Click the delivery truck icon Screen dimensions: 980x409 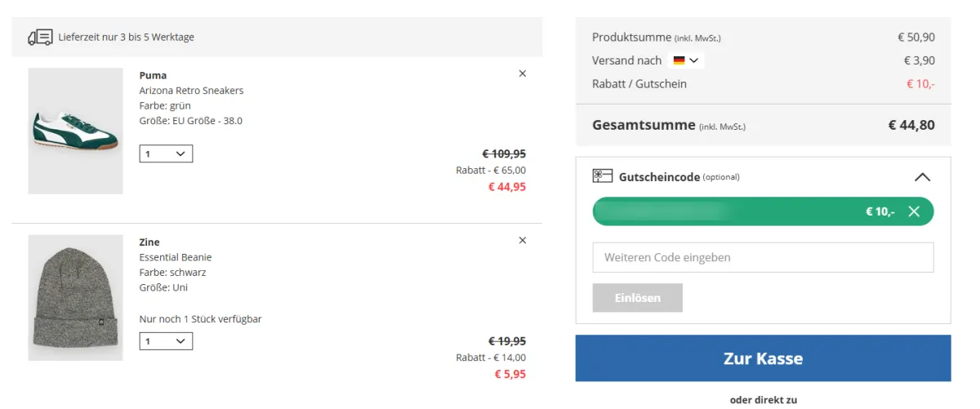coord(40,37)
